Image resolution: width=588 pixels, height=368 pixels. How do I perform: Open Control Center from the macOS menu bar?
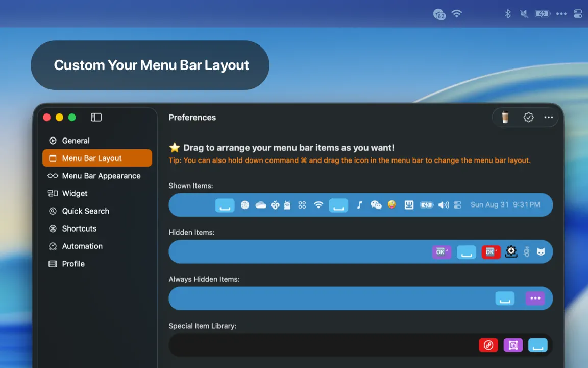[x=578, y=14]
